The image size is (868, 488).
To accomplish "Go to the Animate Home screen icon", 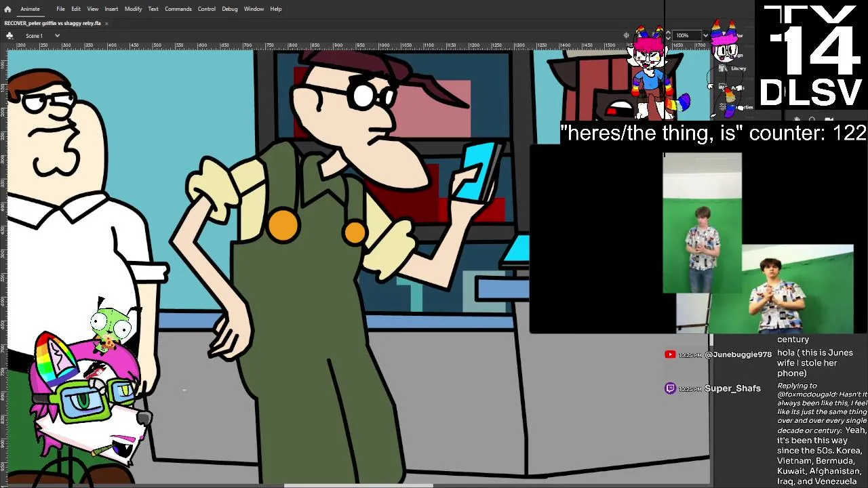I will tap(7, 9).
